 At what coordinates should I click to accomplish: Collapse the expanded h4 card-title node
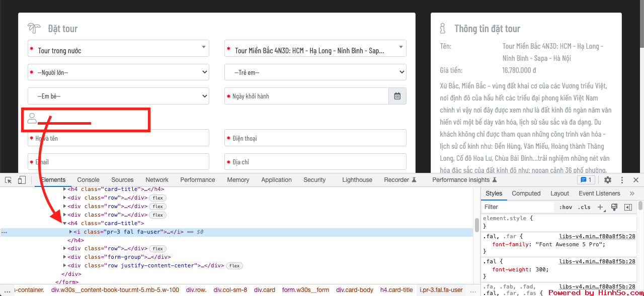tap(64, 223)
